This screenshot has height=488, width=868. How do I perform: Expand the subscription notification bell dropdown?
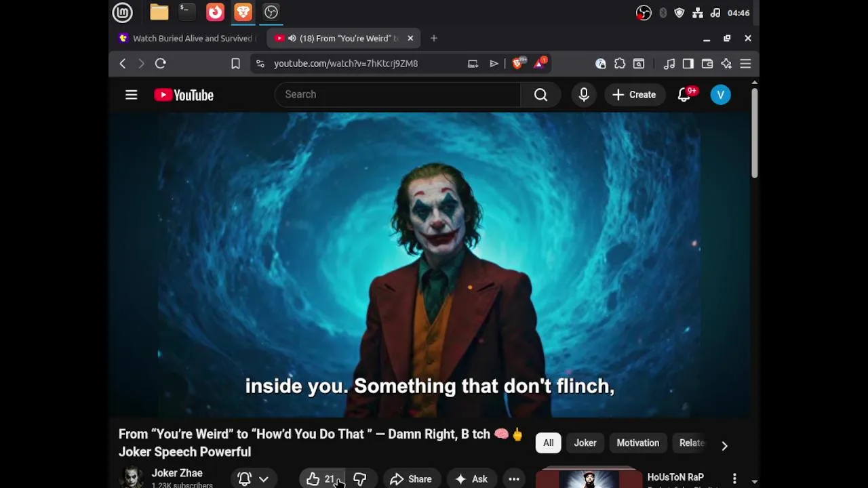coord(254,479)
